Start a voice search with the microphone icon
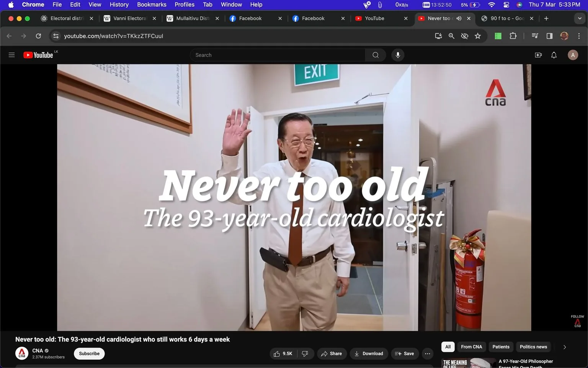Viewport: 588px width, 368px height. point(398,55)
